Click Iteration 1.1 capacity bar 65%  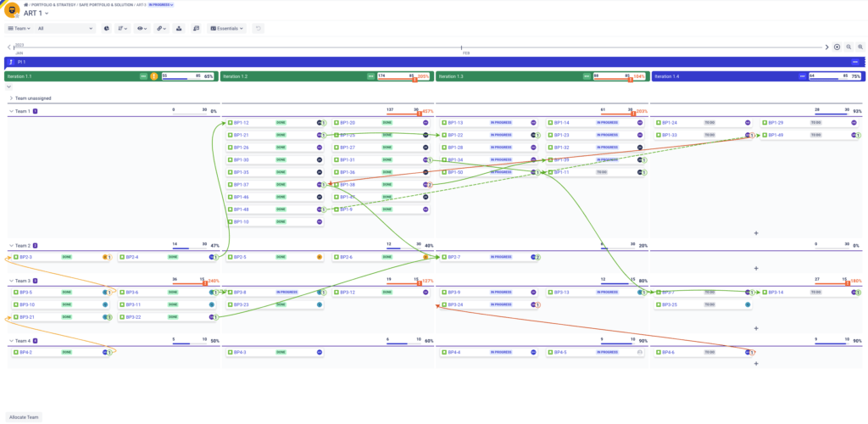point(187,76)
